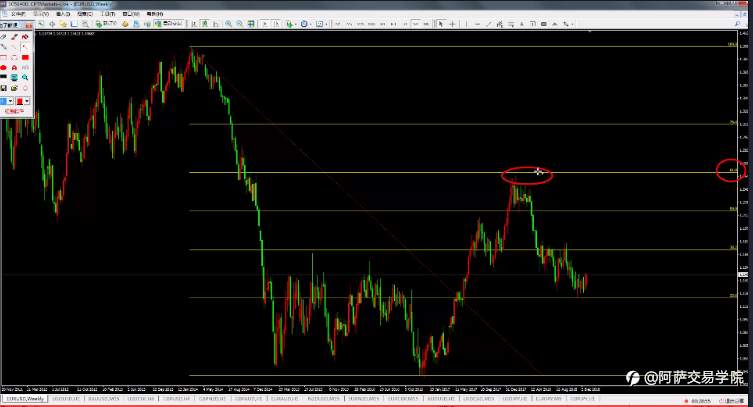Image resolution: width=753 pixels, height=407 pixels.
Task: Toggle Chart Shift from right border
Action: pyautogui.click(x=277, y=24)
